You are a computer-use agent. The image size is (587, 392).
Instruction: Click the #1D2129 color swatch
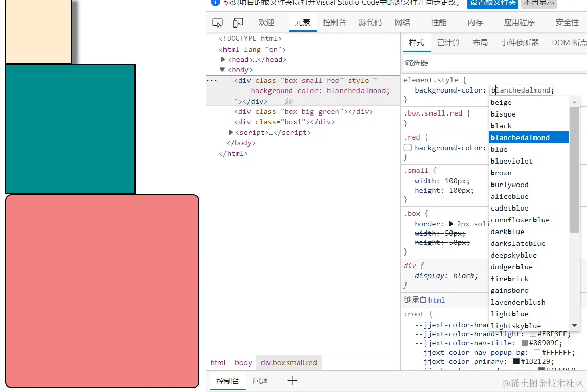(516, 361)
